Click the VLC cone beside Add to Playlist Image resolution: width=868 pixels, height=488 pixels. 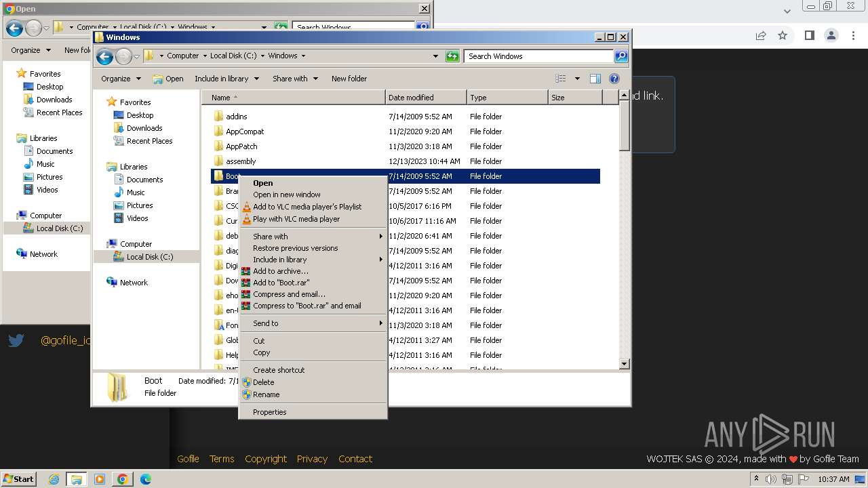(x=246, y=207)
